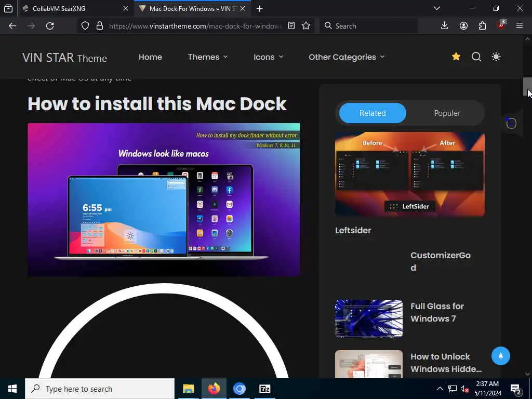Click the padlock site info icon
The width and height of the screenshot is (532, 399).
pyautogui.click(x=100, y=26)
